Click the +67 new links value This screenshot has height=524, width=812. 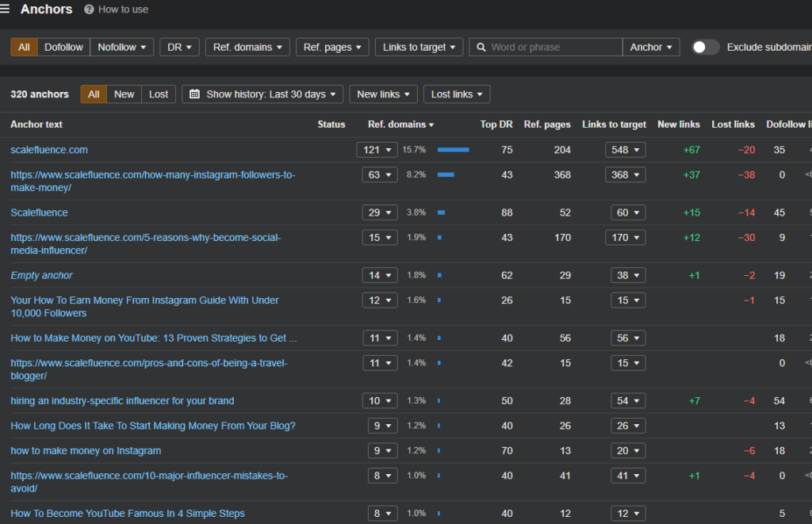click(x=691, y=150)
